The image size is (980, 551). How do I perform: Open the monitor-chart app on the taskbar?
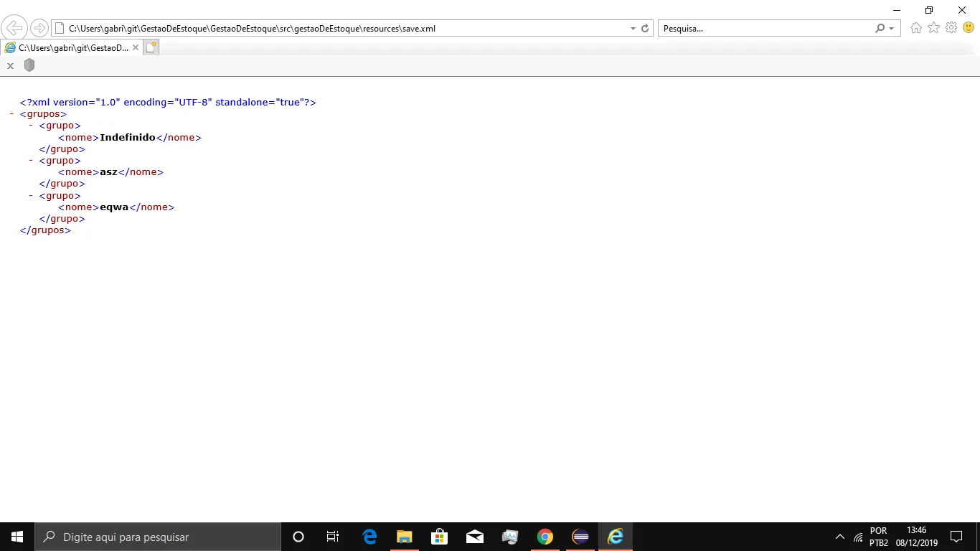[x=509, y=537]
